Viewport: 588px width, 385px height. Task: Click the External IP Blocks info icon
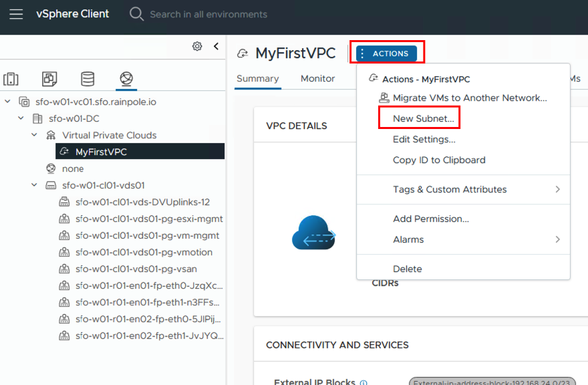tap(364, 383)
